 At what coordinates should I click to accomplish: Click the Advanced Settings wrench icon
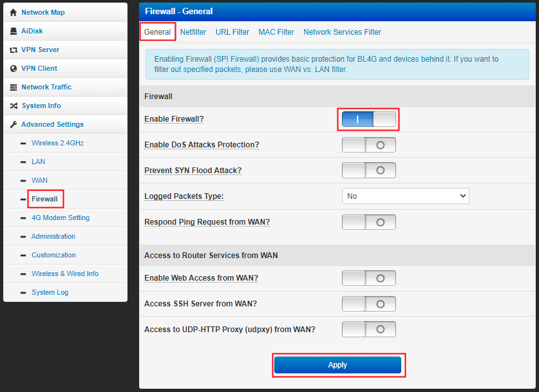(14, 124)
